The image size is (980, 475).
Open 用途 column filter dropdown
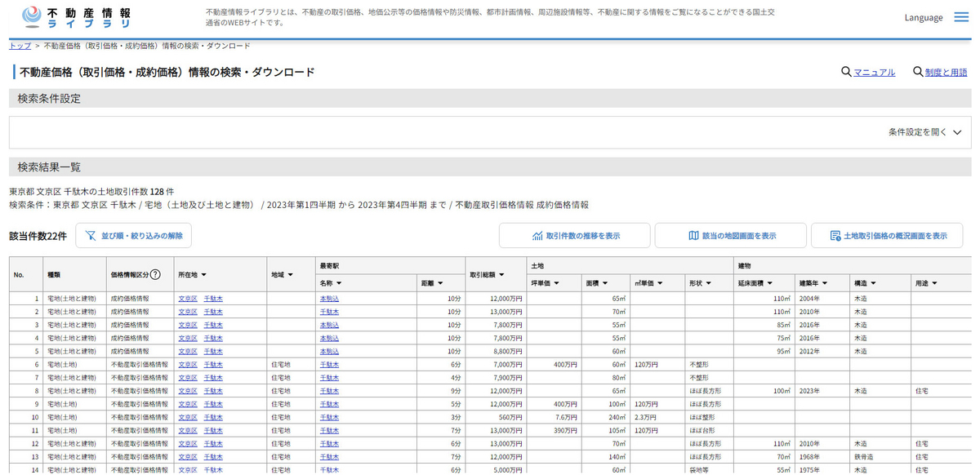933,283
